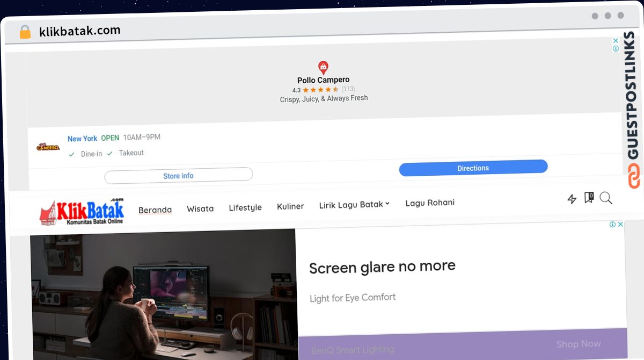Click the "Light for Eye Comfort" text
The height and width of the screenshot is (360, 644).
coord(353,297)
